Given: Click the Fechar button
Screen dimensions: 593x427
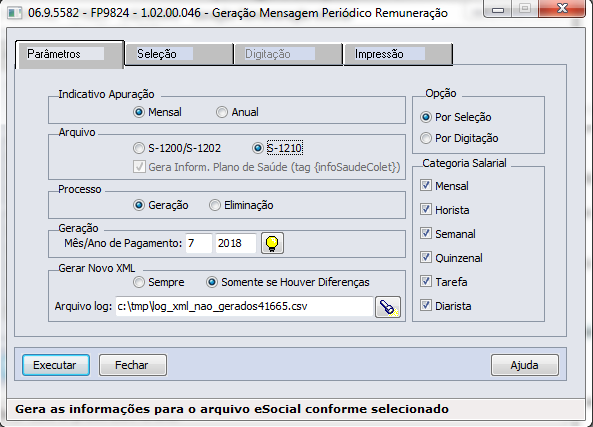Looking at the screenshot, I should (133, 365).
